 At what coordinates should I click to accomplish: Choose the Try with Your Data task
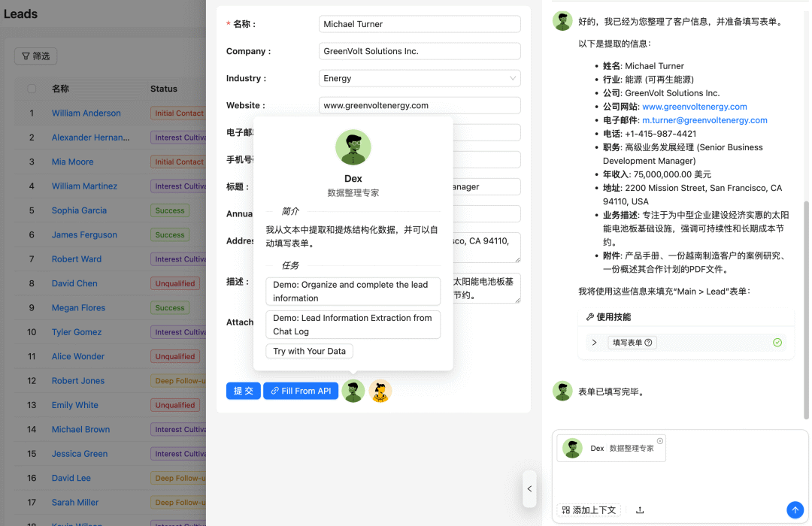(309, 351)
